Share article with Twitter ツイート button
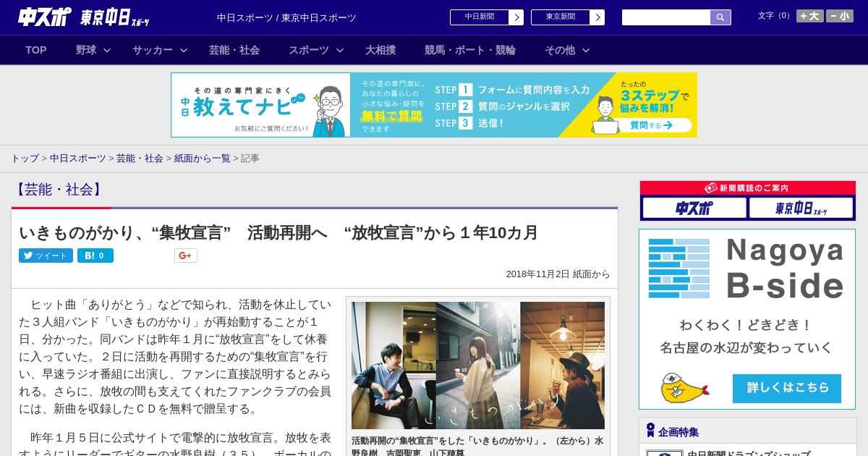The image size is (868, 456). point(46,256)
